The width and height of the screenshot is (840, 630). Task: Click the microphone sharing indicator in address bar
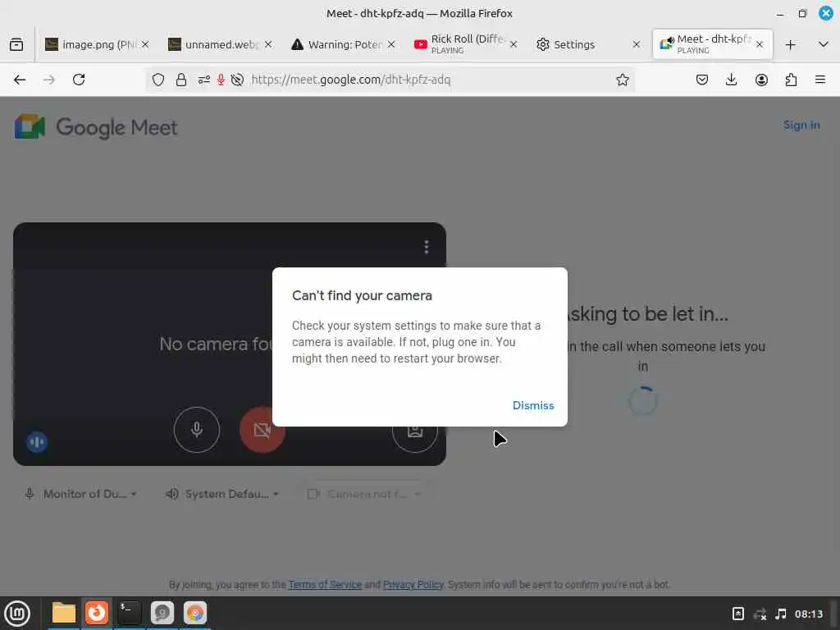point(221,80)
